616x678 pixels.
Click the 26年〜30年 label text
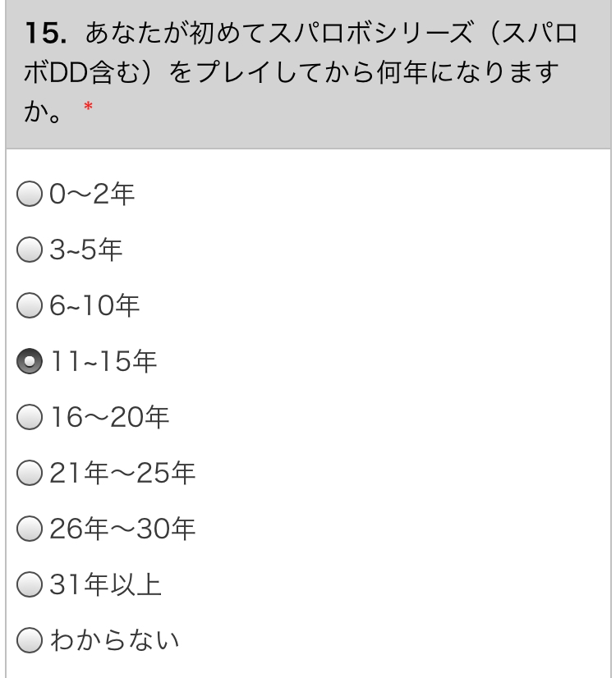click(x=122, y=529)
